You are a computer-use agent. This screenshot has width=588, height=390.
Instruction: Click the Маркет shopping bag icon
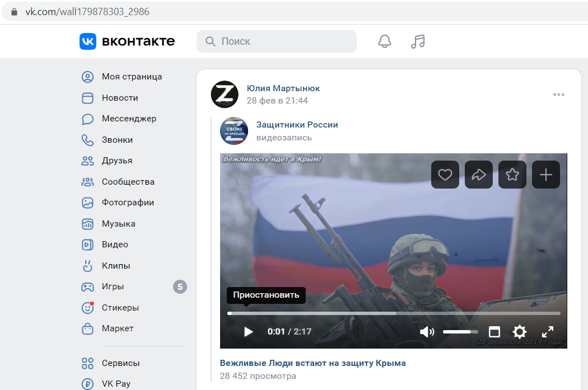87,328
